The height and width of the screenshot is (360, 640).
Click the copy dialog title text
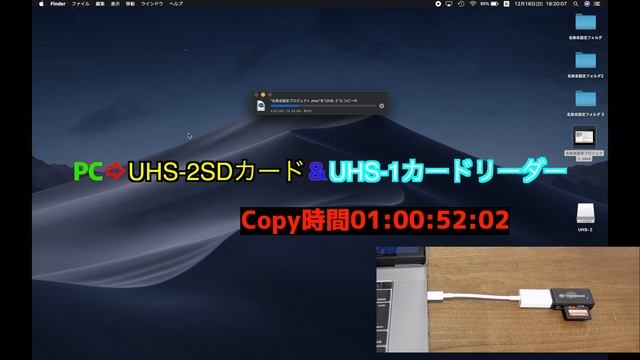click(x=313, y=100)
